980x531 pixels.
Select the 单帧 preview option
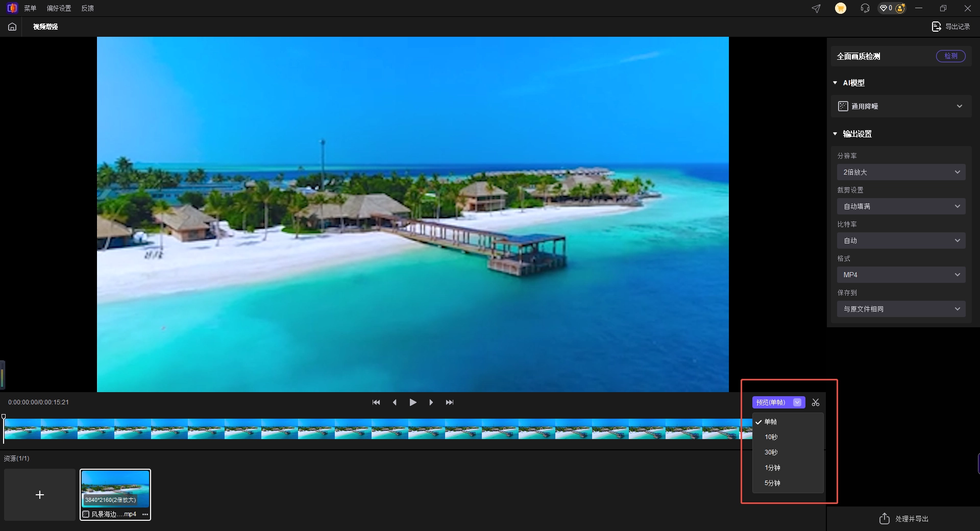click(771, 422)
